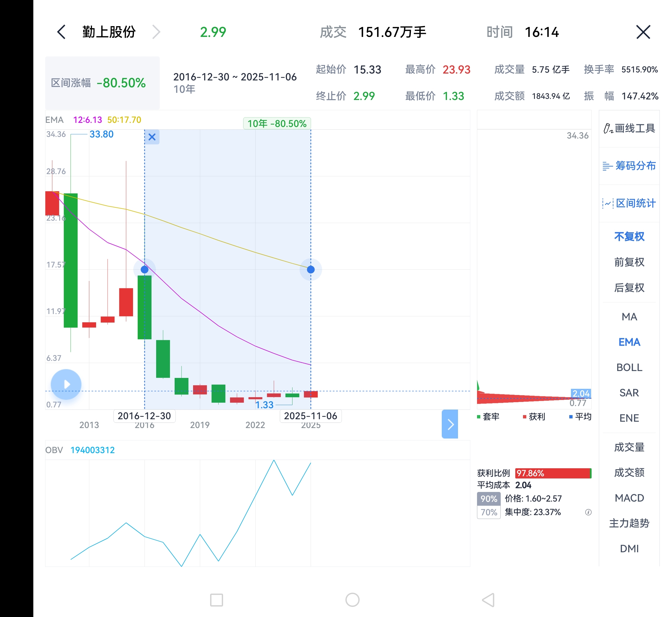This screenshot has width=672, height=617.
Task: Open the drawing tools (画线工具)
Action: click(629, 128)
